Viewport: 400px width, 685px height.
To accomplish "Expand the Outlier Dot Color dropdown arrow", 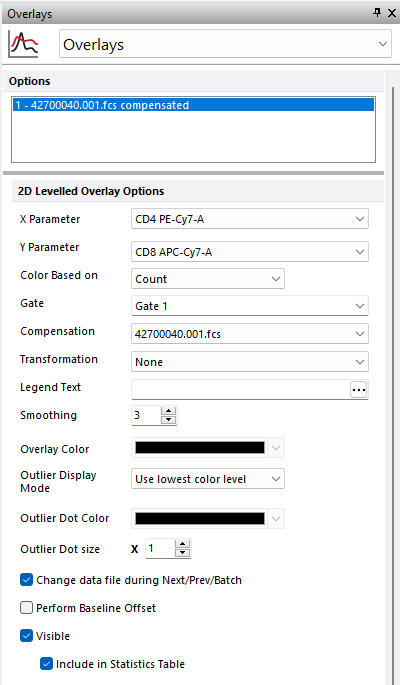I will [x=276, y=519].
